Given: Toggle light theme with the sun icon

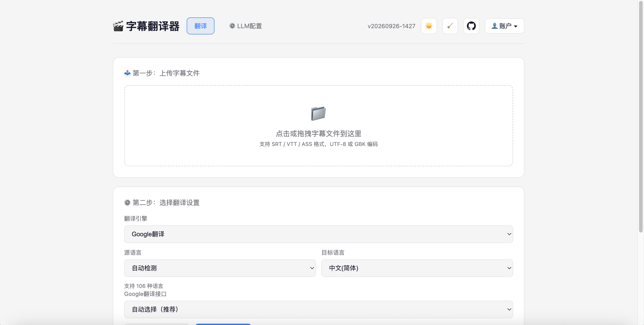Looking at the screenshot, I should coord(429,26).
